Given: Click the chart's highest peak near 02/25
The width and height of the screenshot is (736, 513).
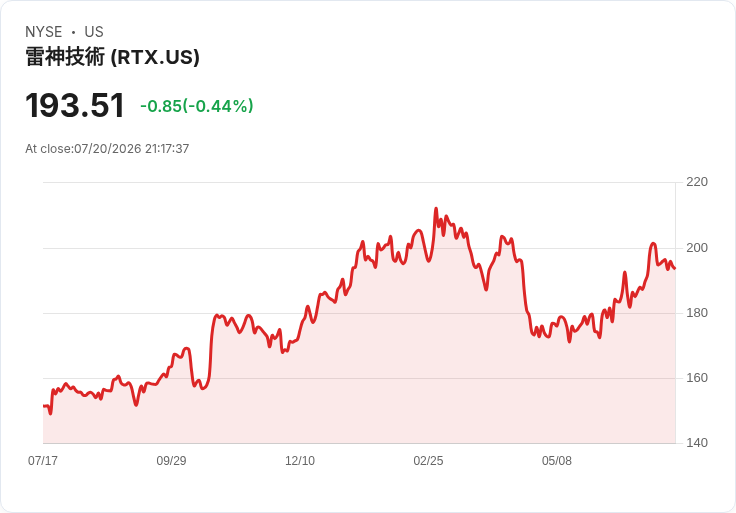Looking at the screenshot, I should pyautogui.click(x=436, y=208).
